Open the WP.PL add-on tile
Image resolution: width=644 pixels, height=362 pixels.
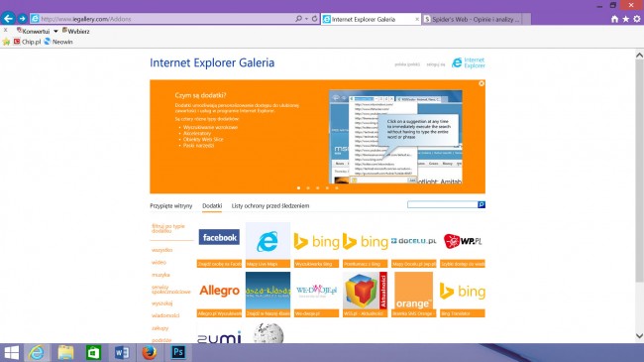[x=463, y=245]
